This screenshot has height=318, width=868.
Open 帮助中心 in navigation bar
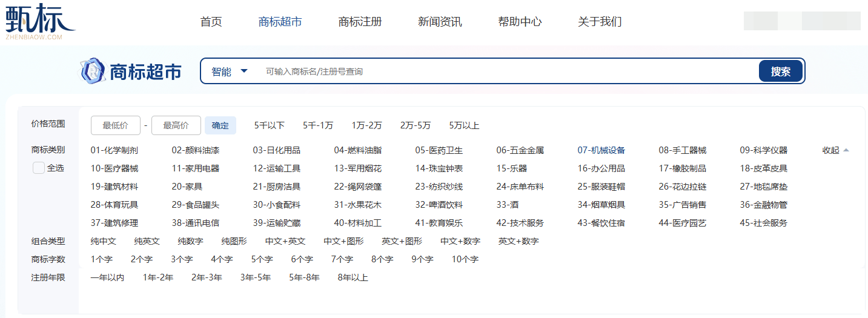(520, 22)
